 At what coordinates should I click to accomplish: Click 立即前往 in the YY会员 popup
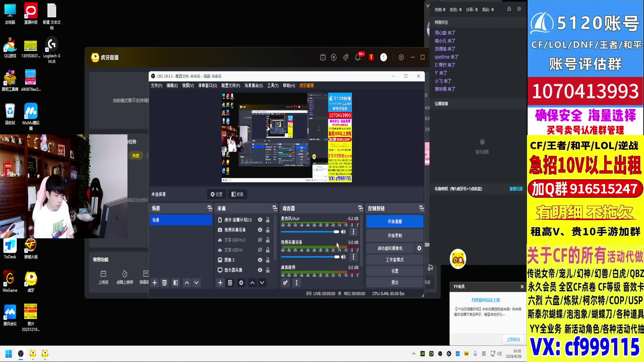click(513, 340)
